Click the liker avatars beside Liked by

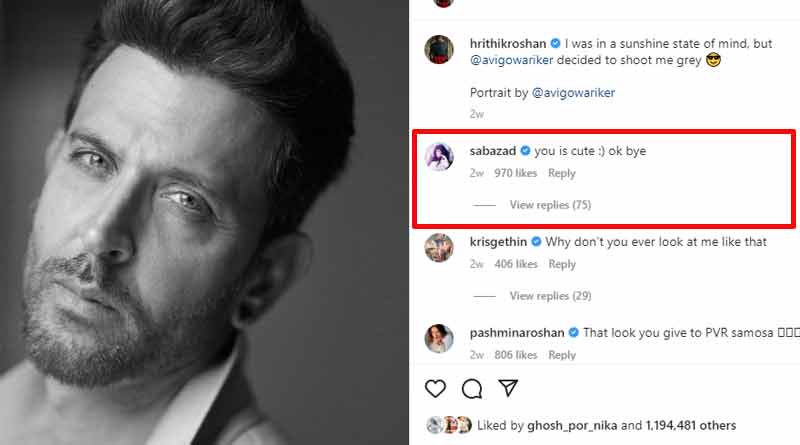(x=450, y=423)
